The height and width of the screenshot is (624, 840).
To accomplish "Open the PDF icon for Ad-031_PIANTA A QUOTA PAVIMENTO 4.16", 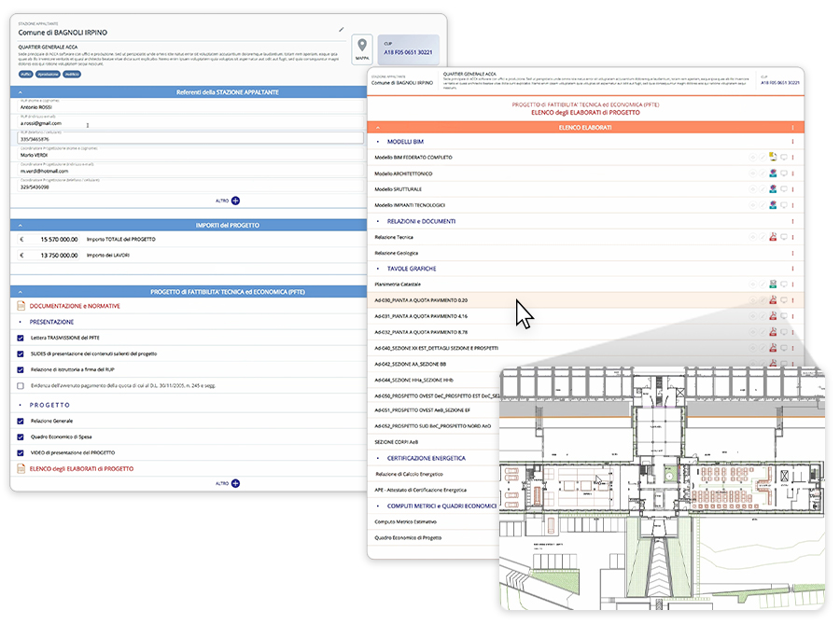I will [x=773, y=316].
